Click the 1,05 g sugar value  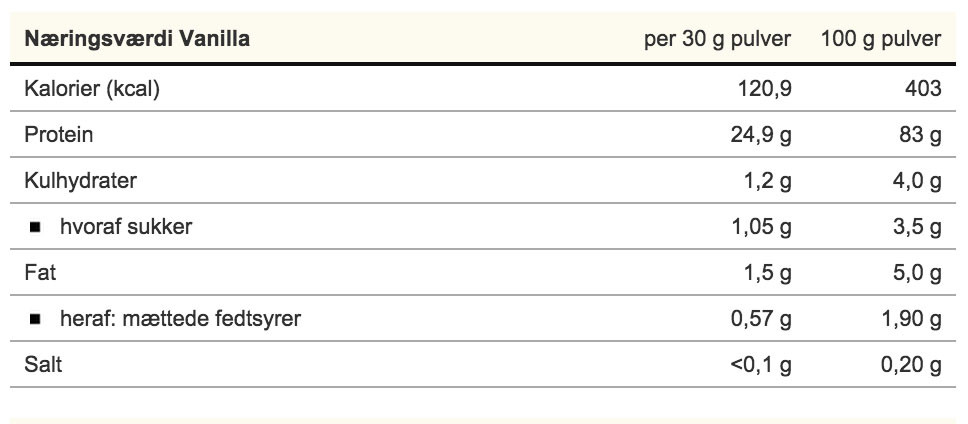[x=762, y=227]
